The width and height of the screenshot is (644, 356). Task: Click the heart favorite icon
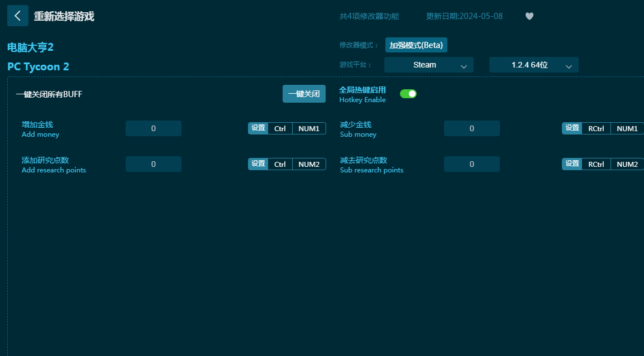(529, 16)
